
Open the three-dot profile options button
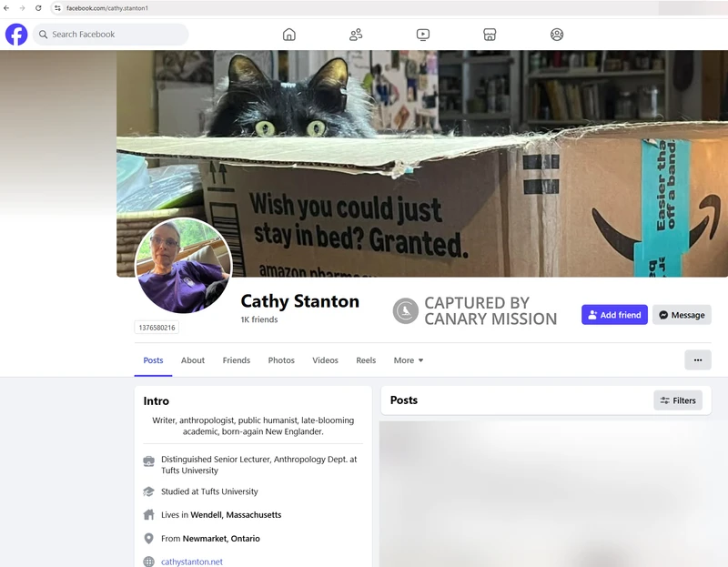click(698, 359)
